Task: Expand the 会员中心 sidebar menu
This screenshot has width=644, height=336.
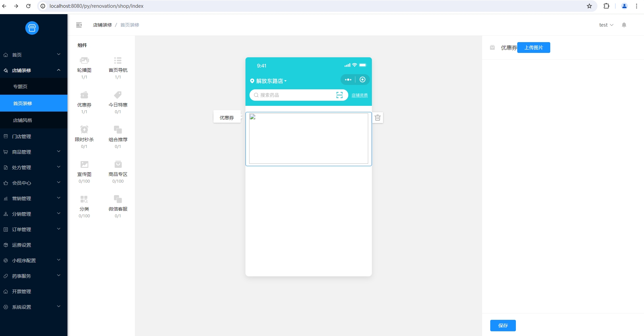Action: [x=34, y=183]
